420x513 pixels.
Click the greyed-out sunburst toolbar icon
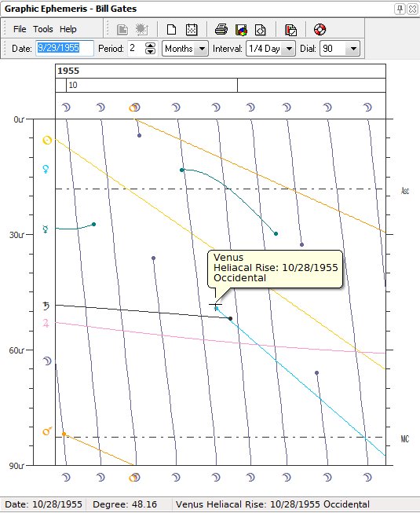141,29
